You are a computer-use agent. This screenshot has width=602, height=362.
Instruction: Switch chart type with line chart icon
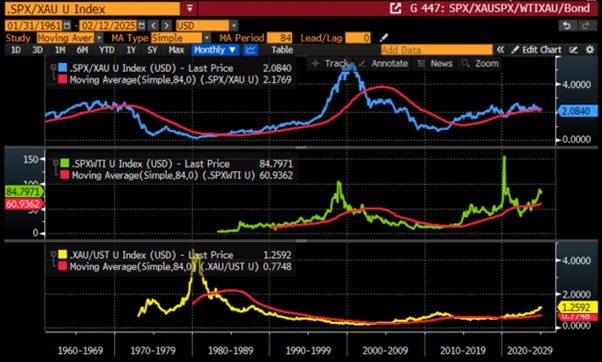tap(251, 50)
